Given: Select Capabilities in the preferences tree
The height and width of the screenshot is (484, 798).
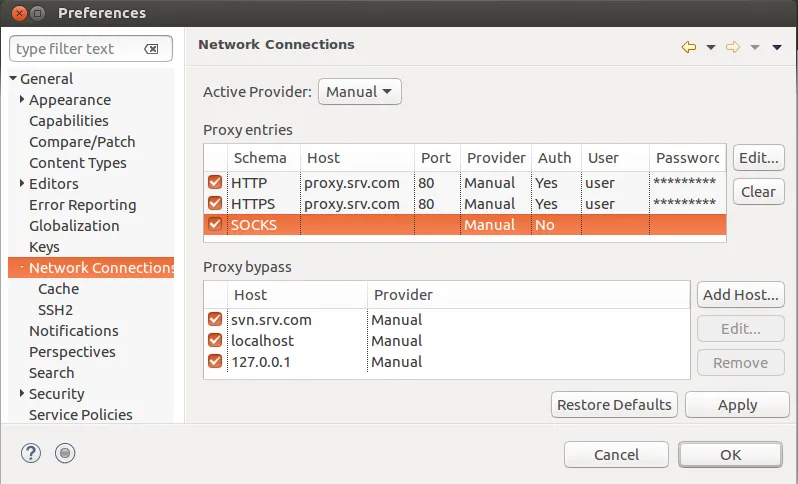Looking at the screenshot, I should pos(69,121).
